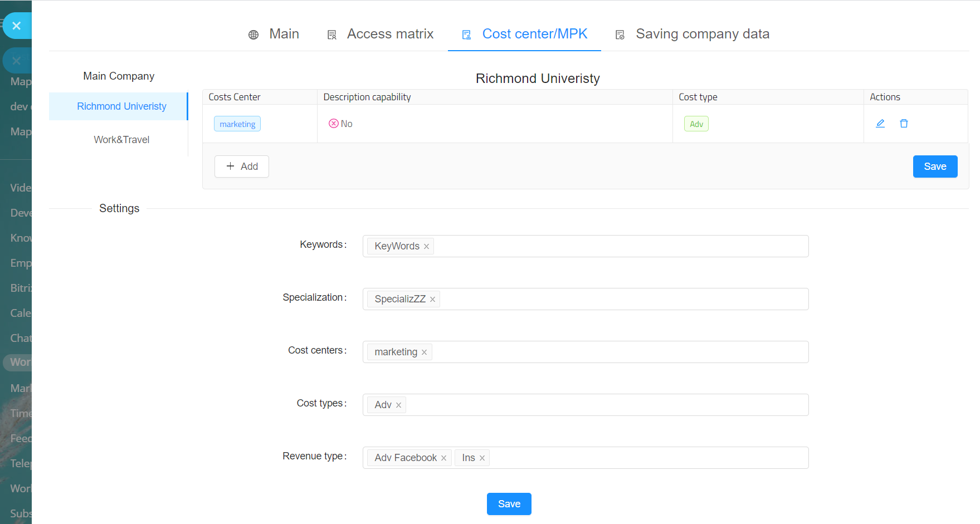Close the panel with the X button

pyautogui.click(x=17, y=26)
